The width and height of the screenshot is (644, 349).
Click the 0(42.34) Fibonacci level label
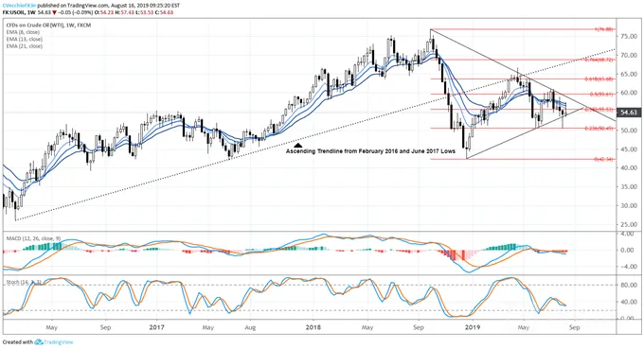(603, 159)
